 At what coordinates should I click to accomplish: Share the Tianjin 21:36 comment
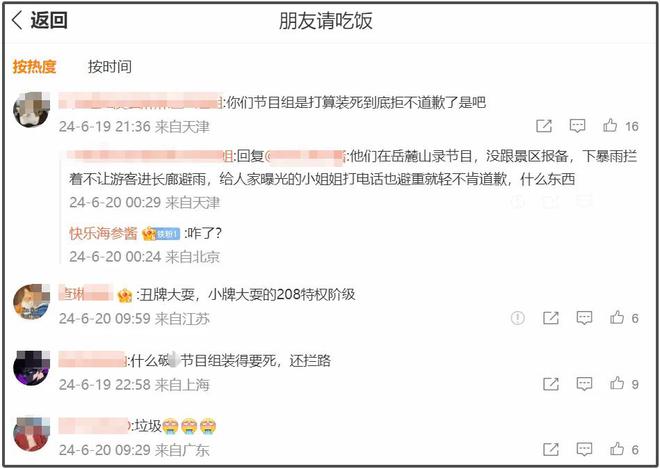click(x=544, y=125)
